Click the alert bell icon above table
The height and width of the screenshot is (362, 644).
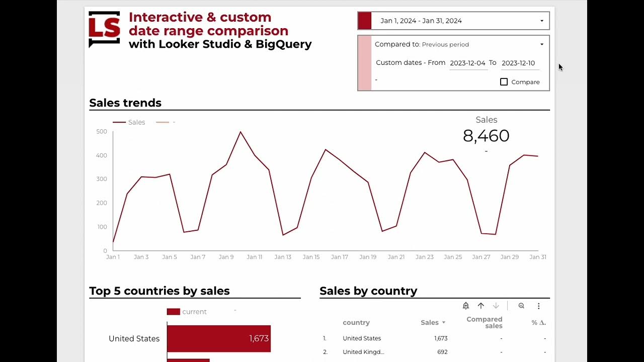(x=466, y=306)
